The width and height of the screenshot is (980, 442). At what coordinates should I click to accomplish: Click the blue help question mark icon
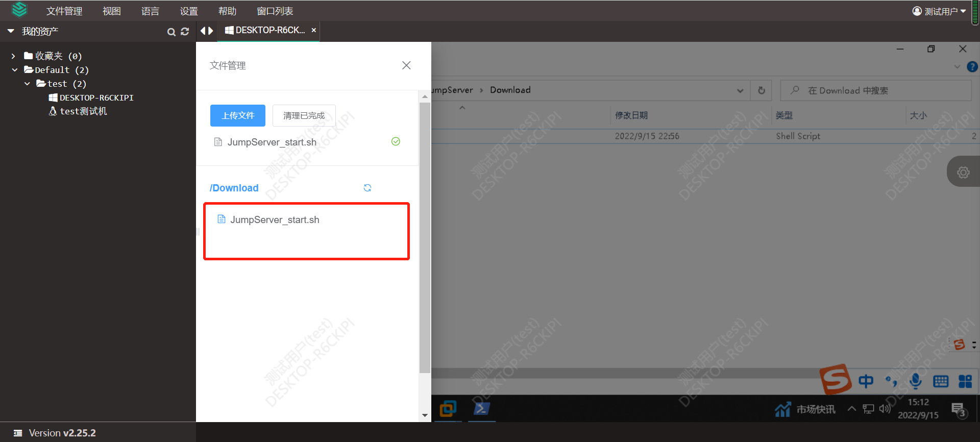972,67
